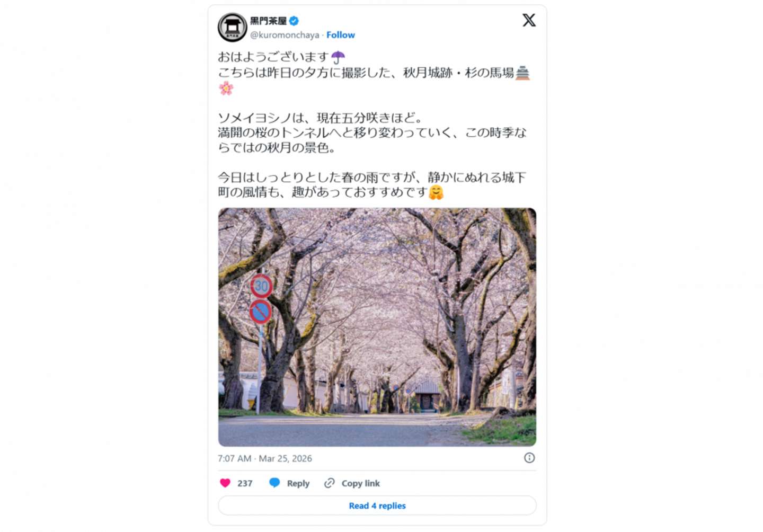Click the hugging face emoji
The width and height of the screenshot is (763, 532).
tap(436, 192)
